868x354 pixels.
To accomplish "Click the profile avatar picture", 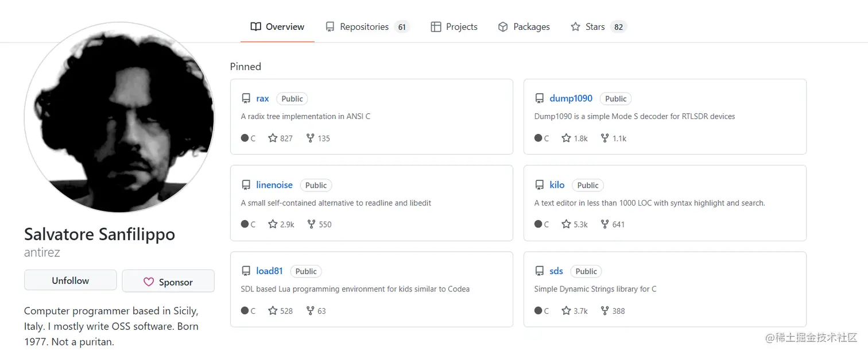I will [x=119, y=118].
